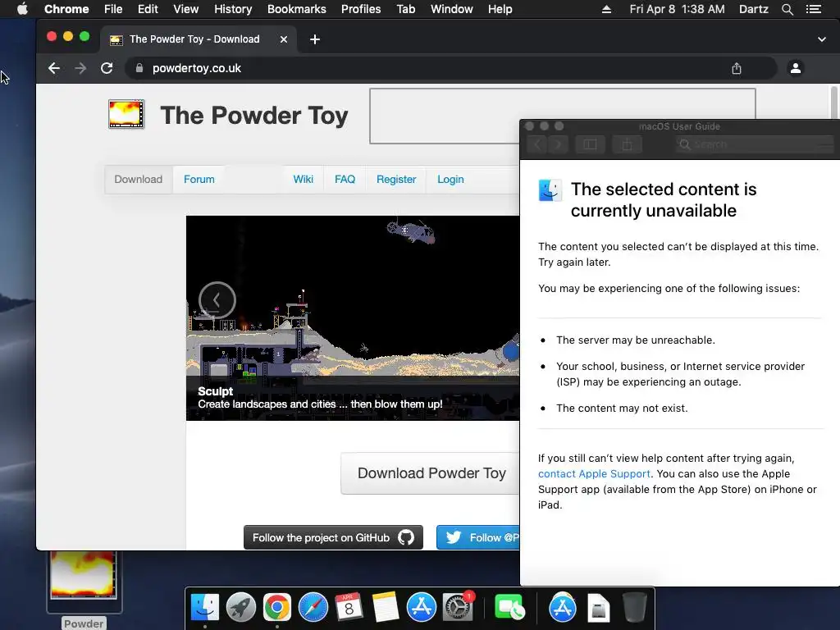Image resolution: width=840 pixels, height=630 pixels.
Task: Open System Preferences gear in Dock
Action: coord(457,608)
